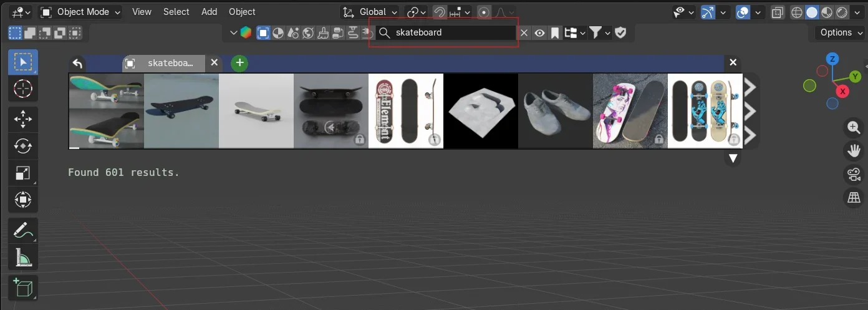This screenshot has height=310, width=868.
Task: Open Options dropdown
Action: click(x=841, y=32)
